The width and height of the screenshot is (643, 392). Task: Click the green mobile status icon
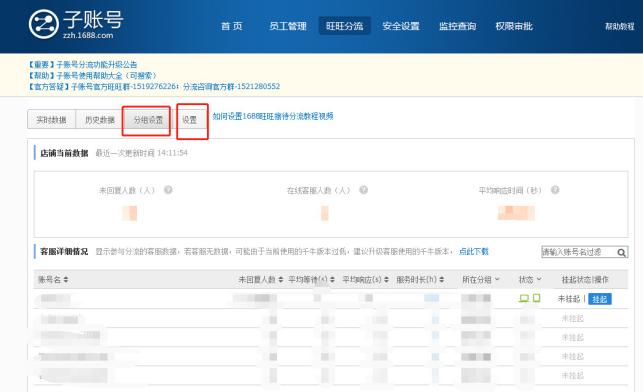[x=536, y=298]
